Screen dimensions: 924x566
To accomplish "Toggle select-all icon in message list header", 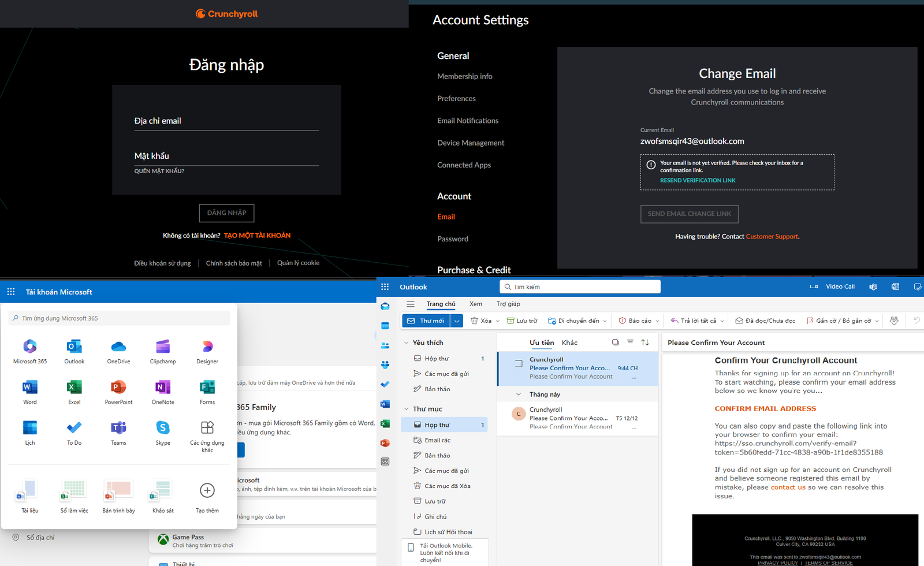I will [x=616, y=342].
